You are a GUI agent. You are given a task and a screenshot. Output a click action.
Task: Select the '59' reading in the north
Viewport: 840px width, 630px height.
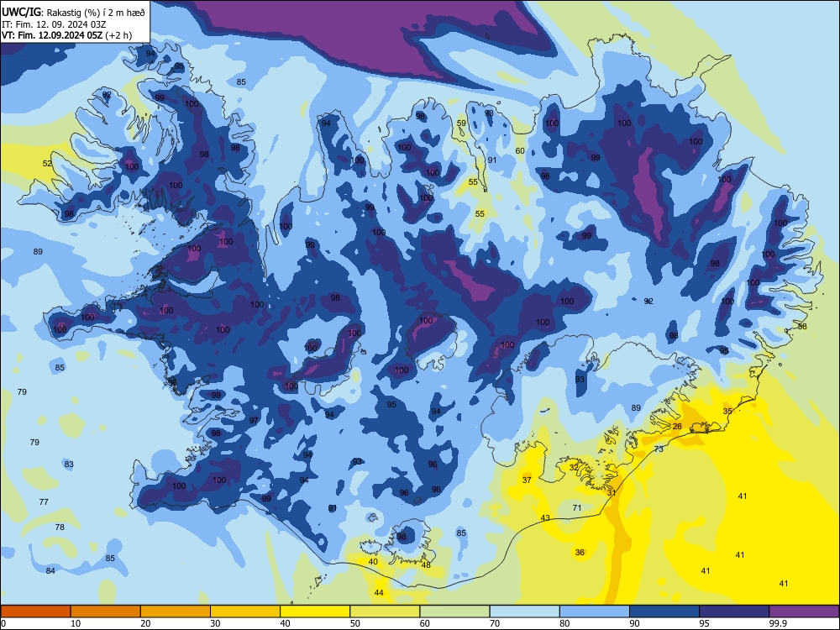tap(461, 123)
